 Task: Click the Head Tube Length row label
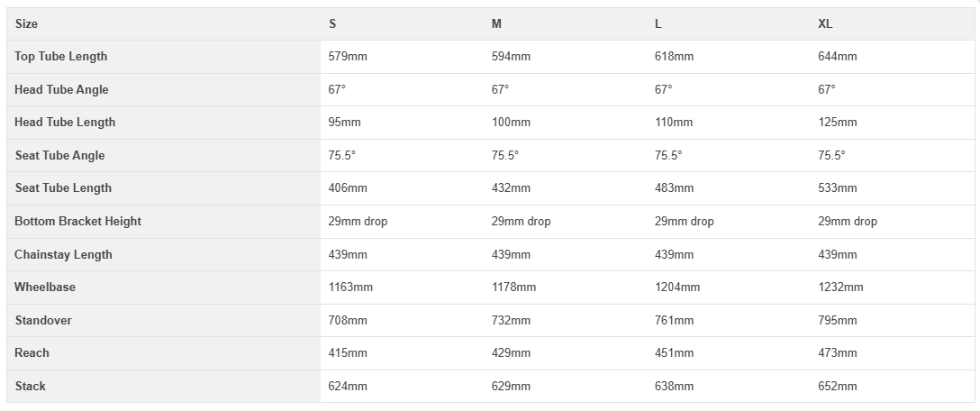click(65, 122)
